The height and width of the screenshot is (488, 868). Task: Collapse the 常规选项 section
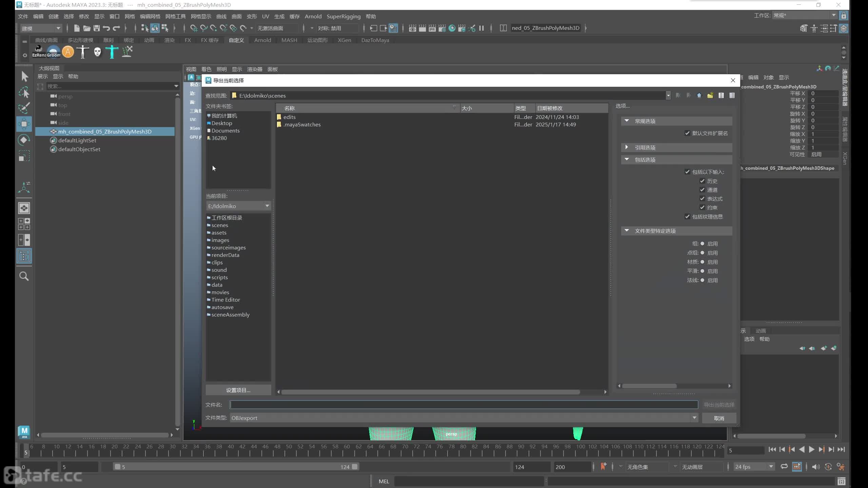click(x=676, y=121)
